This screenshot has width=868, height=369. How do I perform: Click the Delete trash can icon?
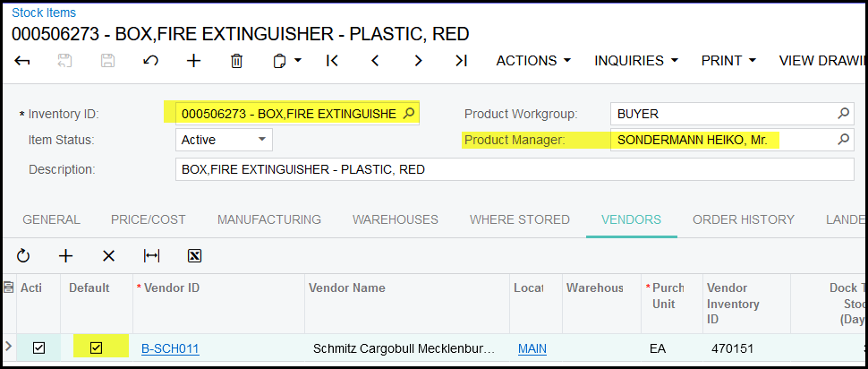tap(236, 61)
